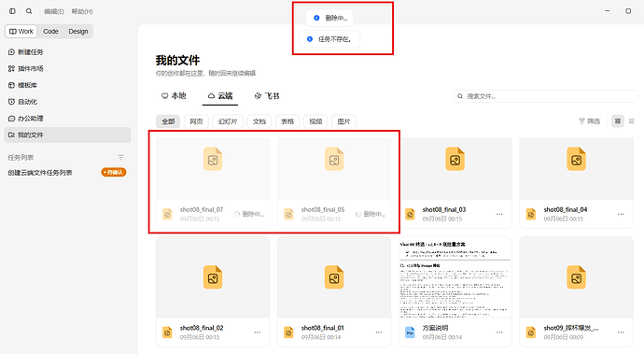The width and height of the screenshot is (644, 354).
Task: Open the 创建云端文件任务列表 task
Action: coord(40,173)
